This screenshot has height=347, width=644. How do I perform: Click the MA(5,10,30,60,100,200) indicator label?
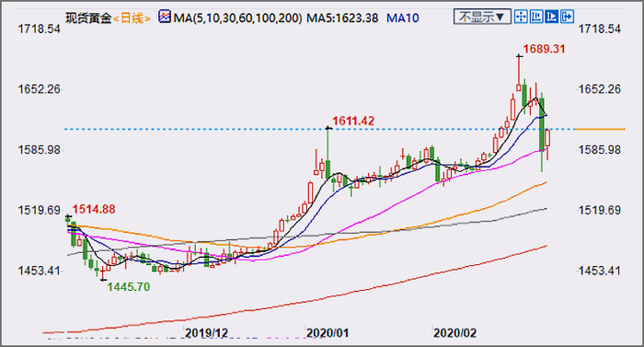(x=237, y=18)
